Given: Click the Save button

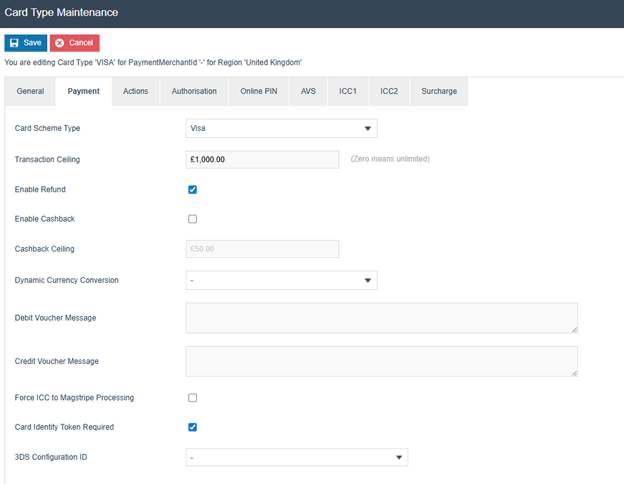Looking at the screenshot, I should [26, 43].
